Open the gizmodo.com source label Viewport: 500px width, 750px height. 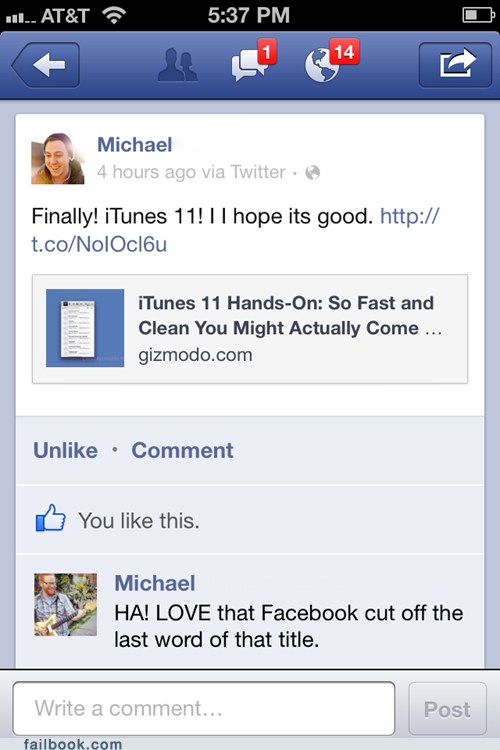[x=195, y=355]
